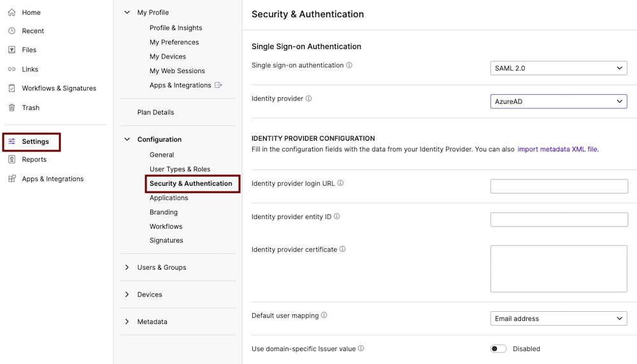Open Reports in main sidebar
The width and height of the screenshot is (637, 364).
point(34,160)
